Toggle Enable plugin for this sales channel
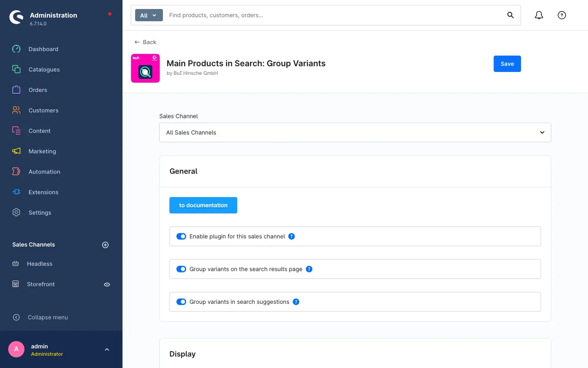588x368 pixels. point(181,236)
